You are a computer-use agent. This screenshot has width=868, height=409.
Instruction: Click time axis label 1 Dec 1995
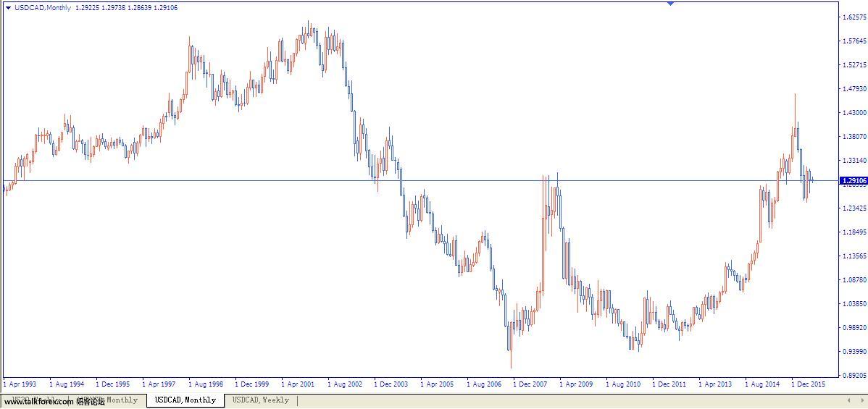tap(113, 384)
